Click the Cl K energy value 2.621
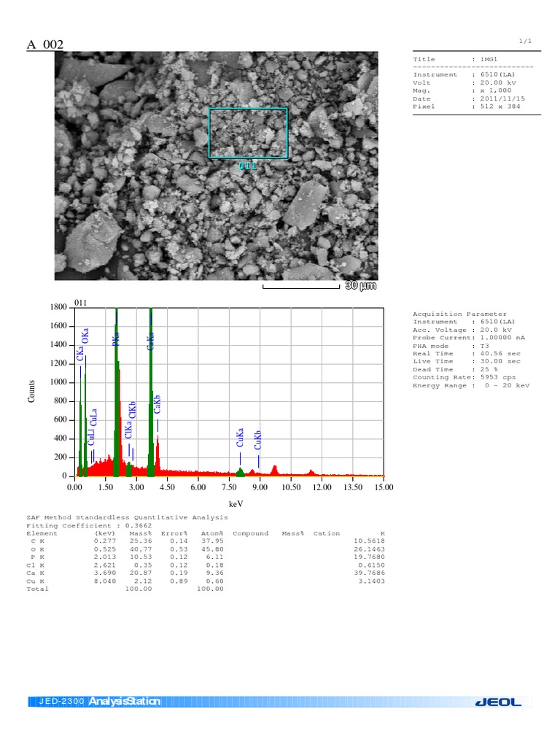The height and width of the screenshot is (747, 560). 105,566
